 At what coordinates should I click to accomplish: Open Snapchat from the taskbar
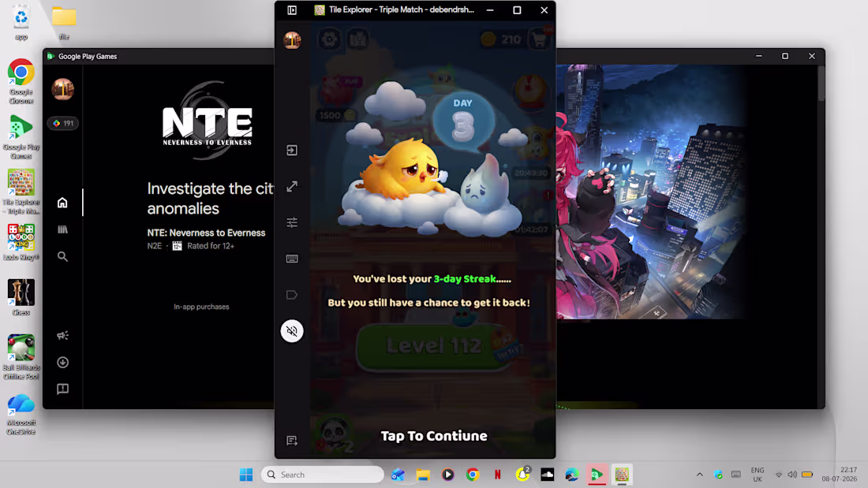(x=522, y=474)
